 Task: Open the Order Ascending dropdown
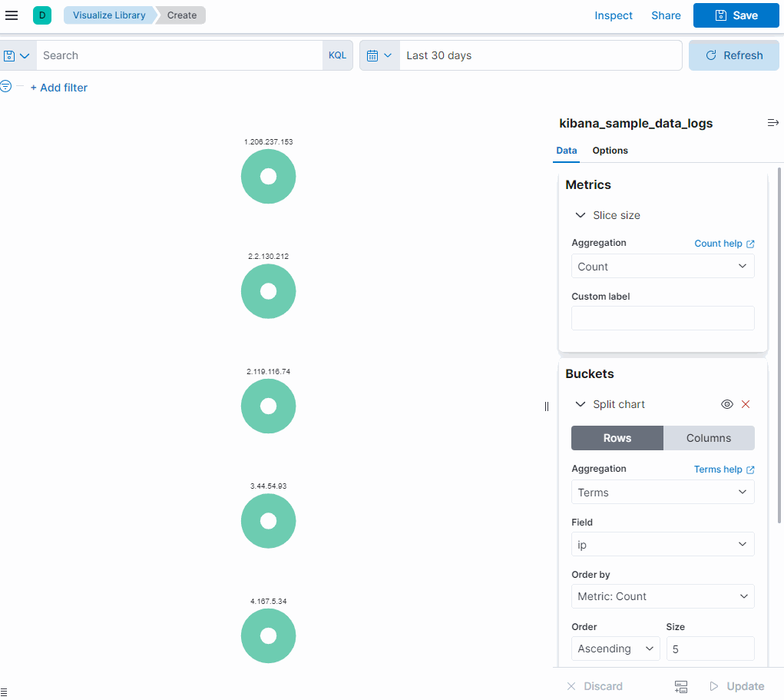(616, 649)
